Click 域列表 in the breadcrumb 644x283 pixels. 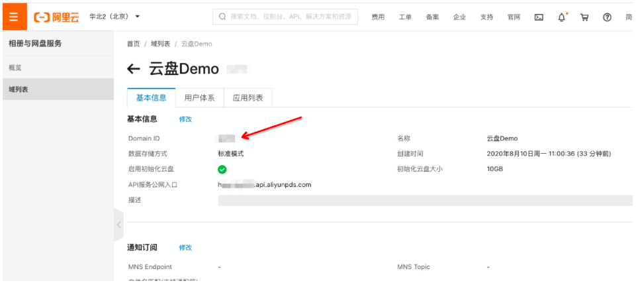pyautogui.click(x=160, y=44)
